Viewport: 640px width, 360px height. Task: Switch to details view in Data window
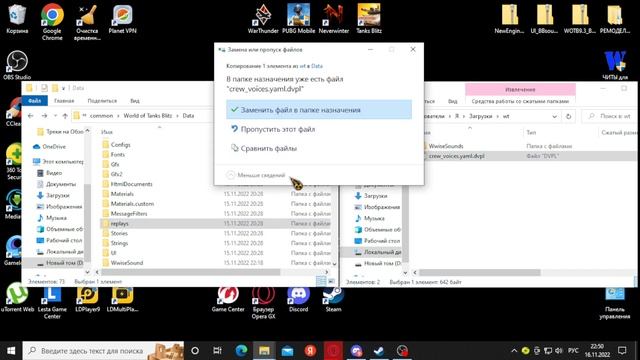click(x=321, y=281)
